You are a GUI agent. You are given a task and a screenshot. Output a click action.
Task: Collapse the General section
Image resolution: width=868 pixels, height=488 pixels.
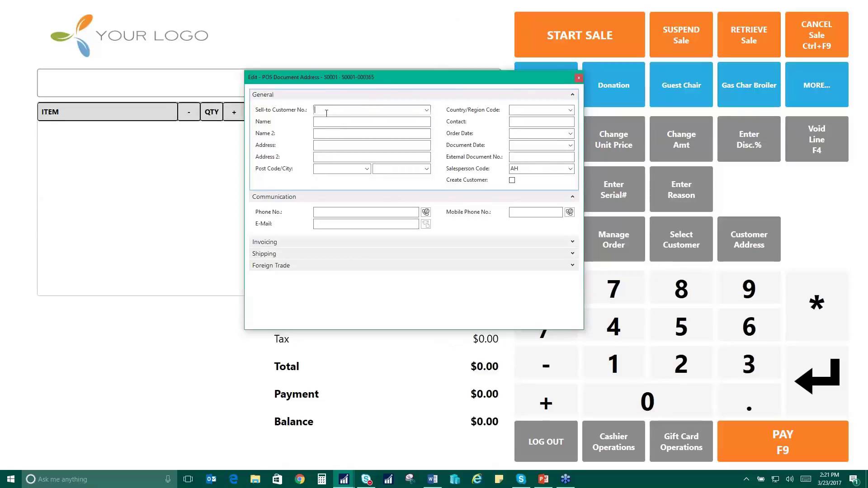(572, 94)
